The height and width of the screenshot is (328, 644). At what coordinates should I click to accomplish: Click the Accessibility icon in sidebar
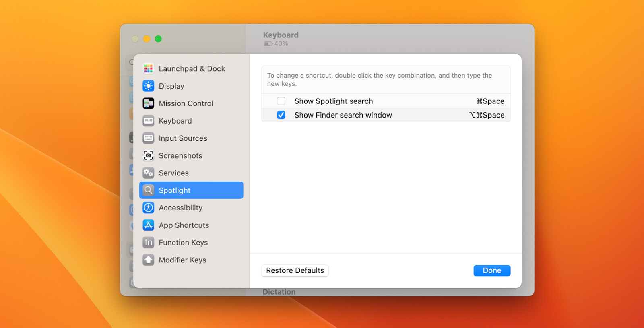click(x=148, y=208)
